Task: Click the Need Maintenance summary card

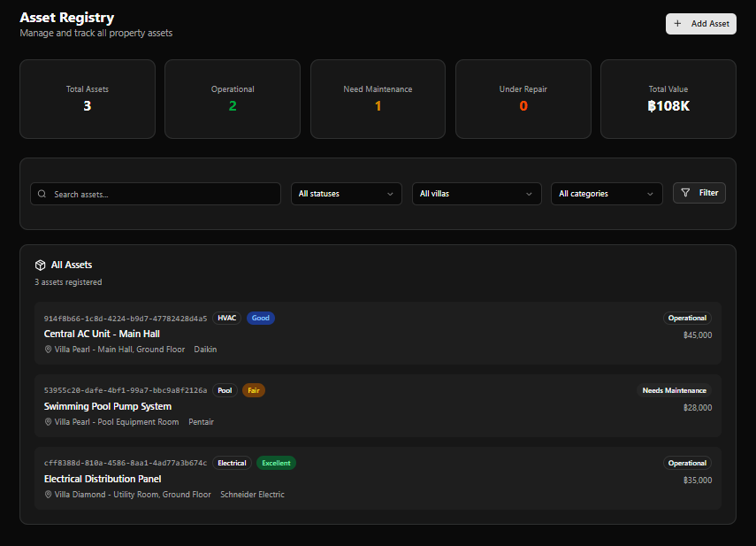Action: coord(378,99)
